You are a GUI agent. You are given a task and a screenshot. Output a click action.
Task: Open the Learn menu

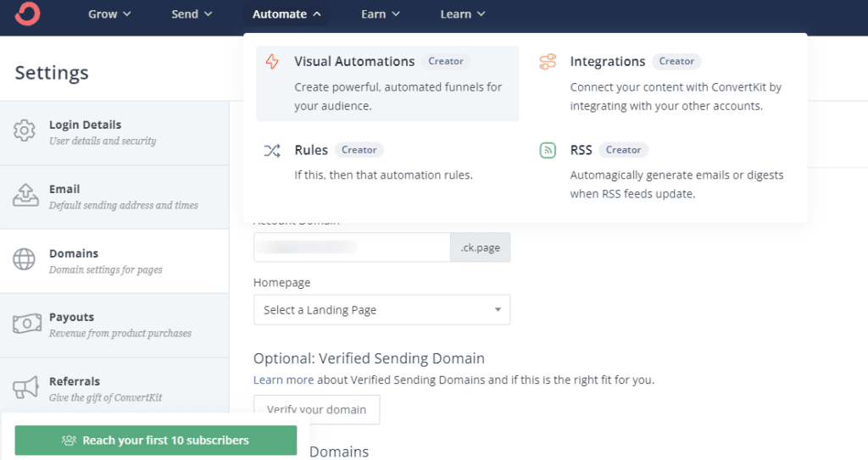tap(462, 14)
